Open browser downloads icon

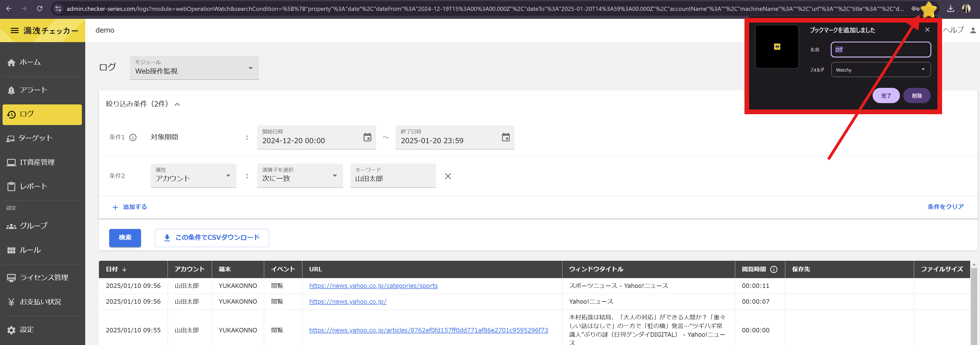[950, 8]
